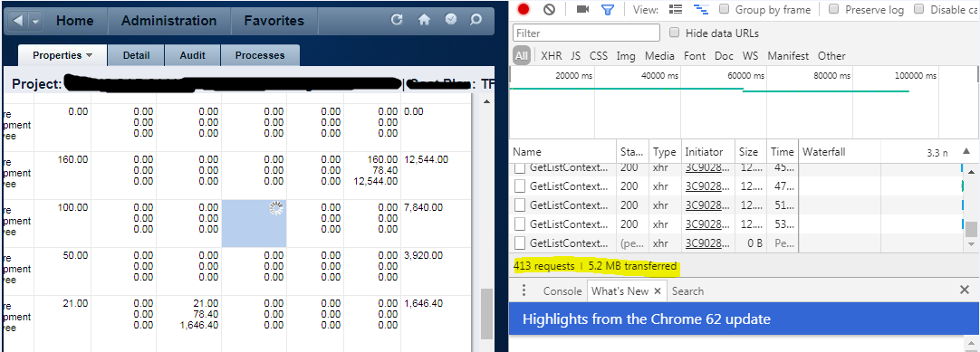Click the capture screenshots camera icon
Screen dimensions: 980x352
582,9
